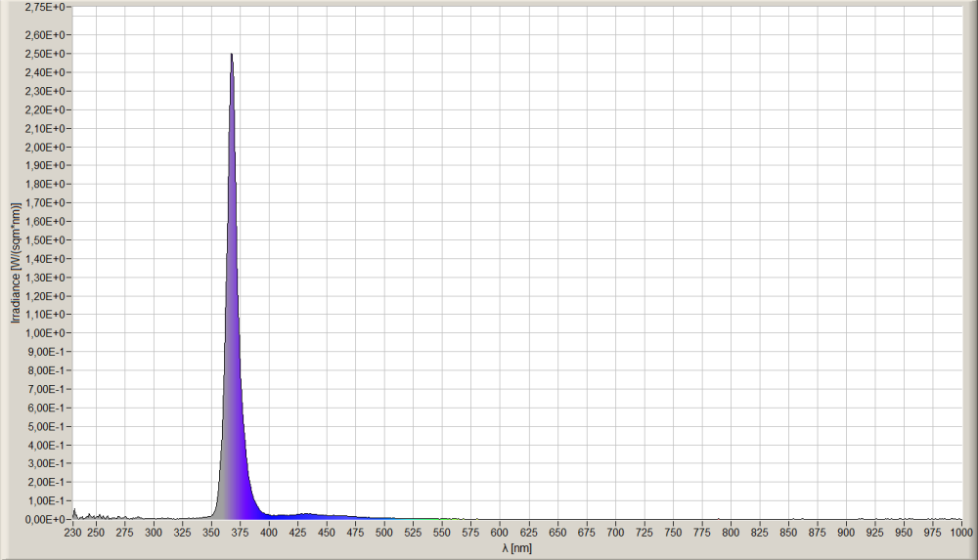The width and height of the screenshot is (978, 560).
Task: Click the 1,10E+0 y-axis tick label
Action: 45,315
